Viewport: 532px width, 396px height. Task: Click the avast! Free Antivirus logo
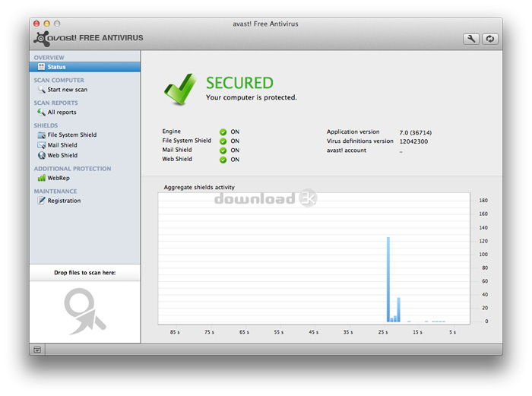pyautogui.click(x=88, y=38)
